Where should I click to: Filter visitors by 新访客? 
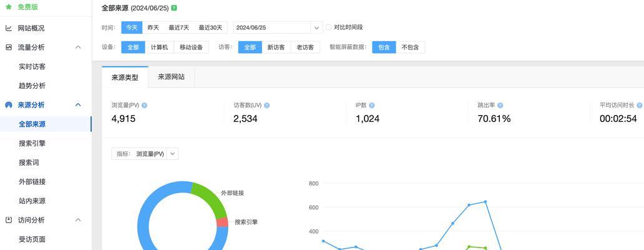click(x=276, y=47)
